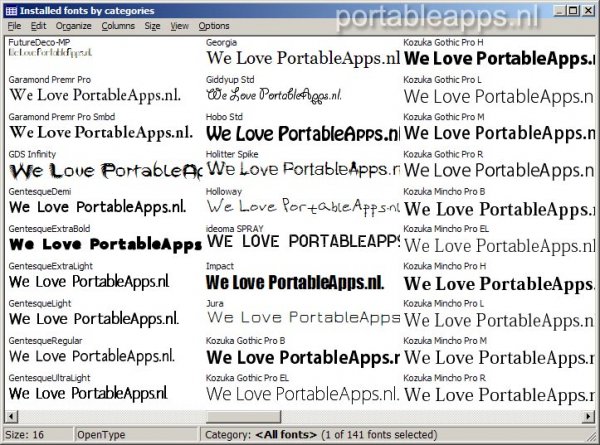Open the View menu
This screenshot has height=445, width=600.
coord(179,25)
